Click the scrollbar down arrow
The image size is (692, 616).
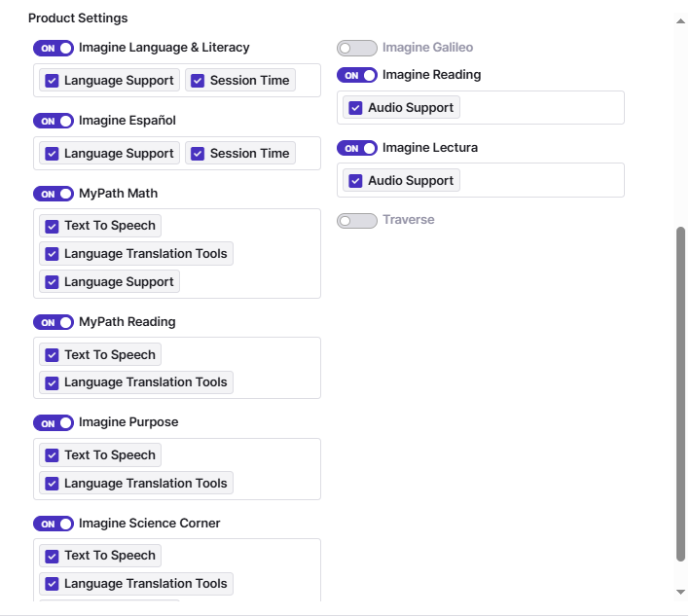[x=680, y=592]
